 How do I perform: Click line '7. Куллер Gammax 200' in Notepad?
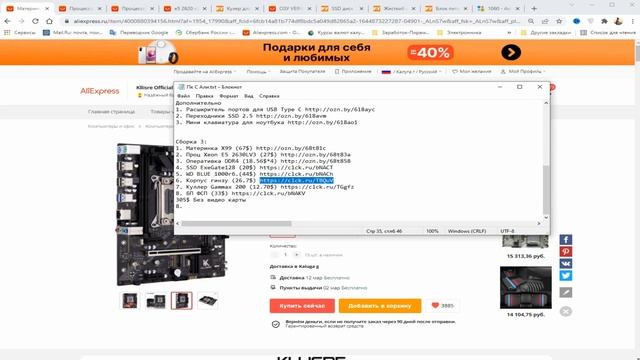coord(265,187)
